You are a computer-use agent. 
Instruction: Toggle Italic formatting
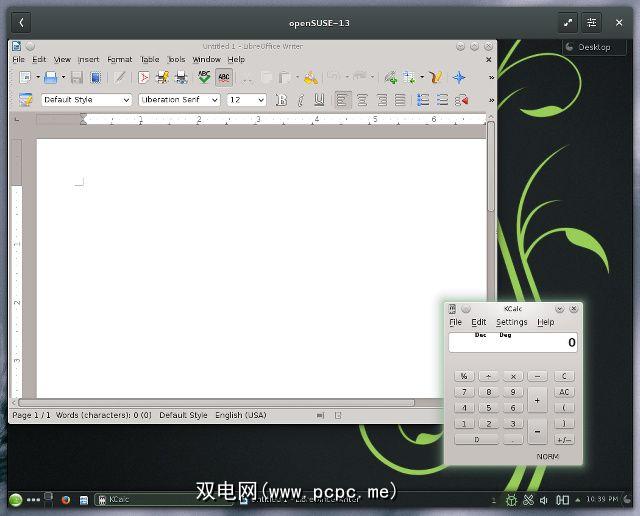(x=300, y=100)
